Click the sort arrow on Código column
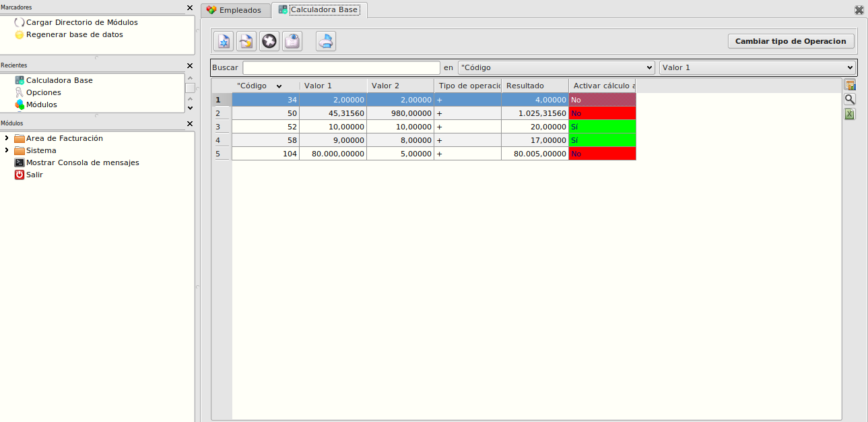Viewport: 868px width, 422px height. point(279,86)
